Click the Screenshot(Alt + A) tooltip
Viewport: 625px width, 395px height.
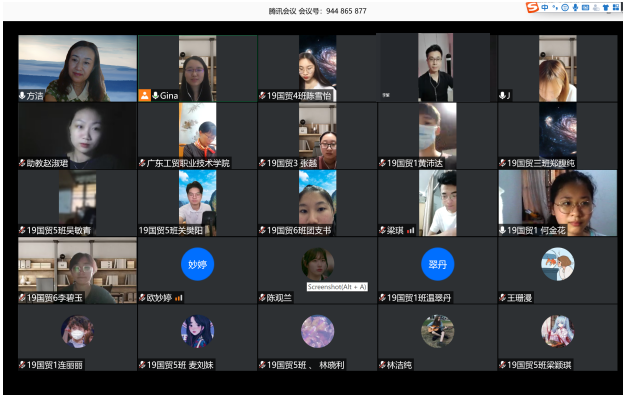point(337,287)
